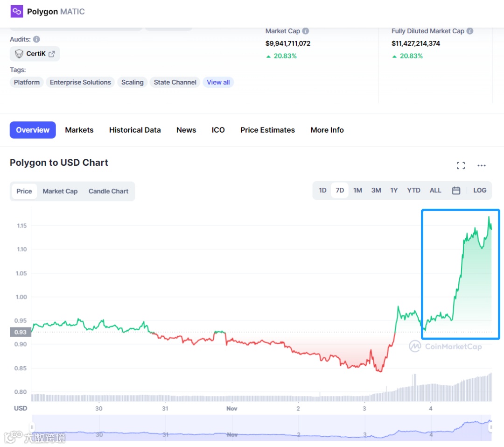Open the ICO tab
The height and width of the screenshot is (447, 504).
pos(218,130)
